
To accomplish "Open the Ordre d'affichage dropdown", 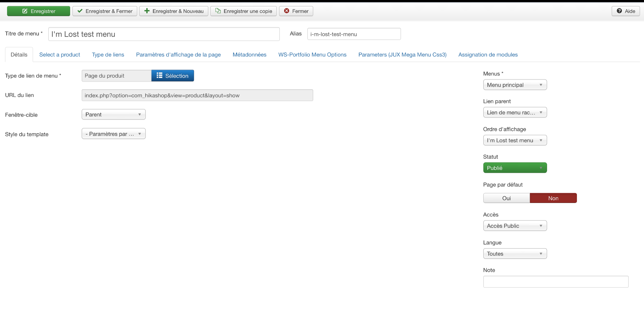I will coord(515,140).
